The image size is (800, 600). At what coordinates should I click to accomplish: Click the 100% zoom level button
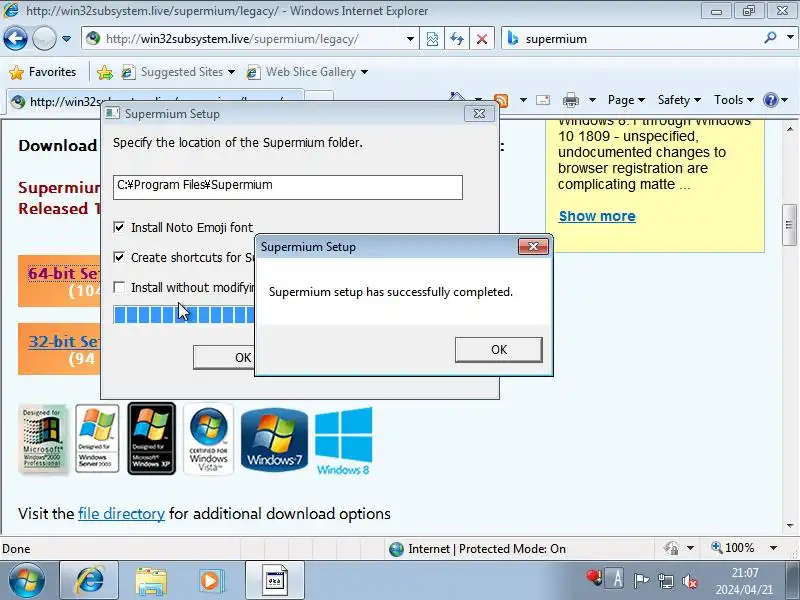732,548
